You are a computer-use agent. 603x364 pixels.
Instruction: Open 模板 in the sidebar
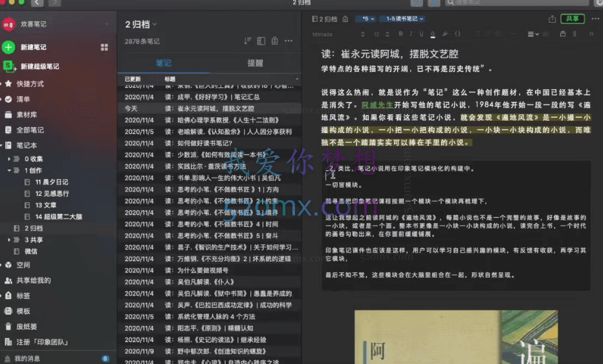point(17,311)
